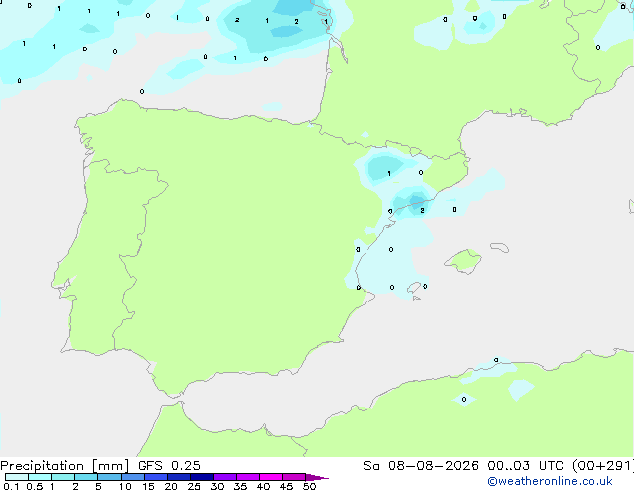
Task: Click the '00..03 UTC' time range text
Action: point(525,466)
